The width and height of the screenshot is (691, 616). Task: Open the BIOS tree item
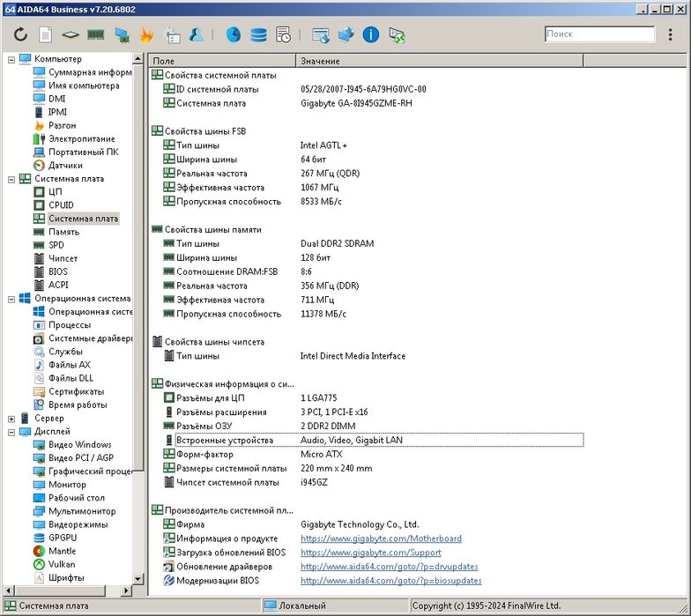(x=58, y=271)
